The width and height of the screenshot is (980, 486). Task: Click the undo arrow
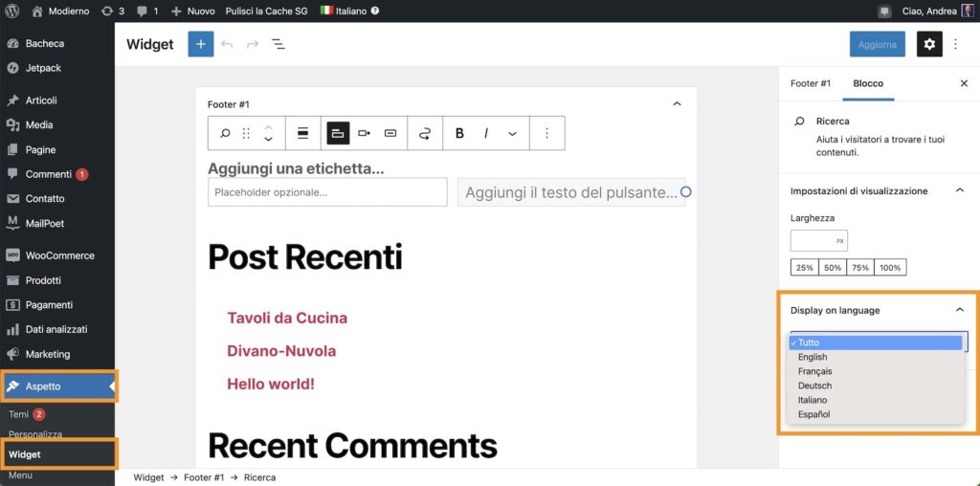tap(227, 44)
